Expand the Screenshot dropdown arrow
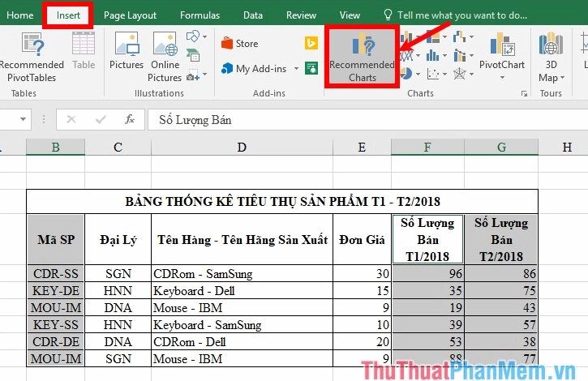 coord(204,75)
